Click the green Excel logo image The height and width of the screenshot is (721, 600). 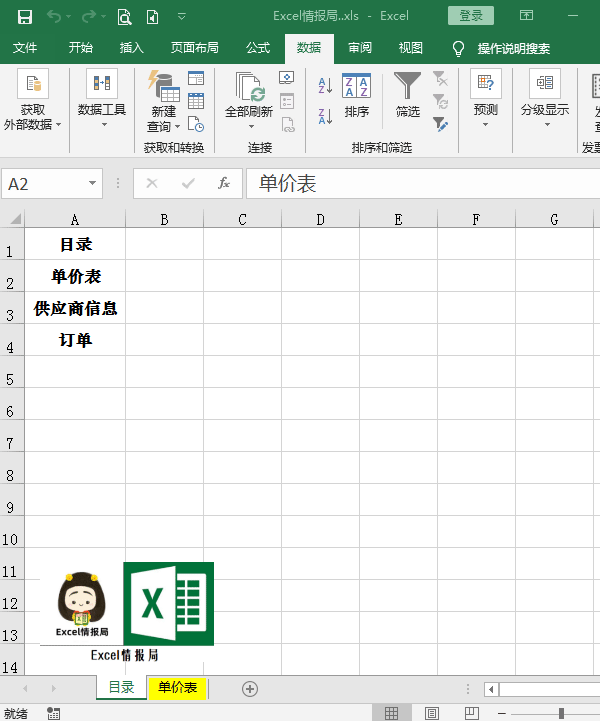[x=169, y=603]
